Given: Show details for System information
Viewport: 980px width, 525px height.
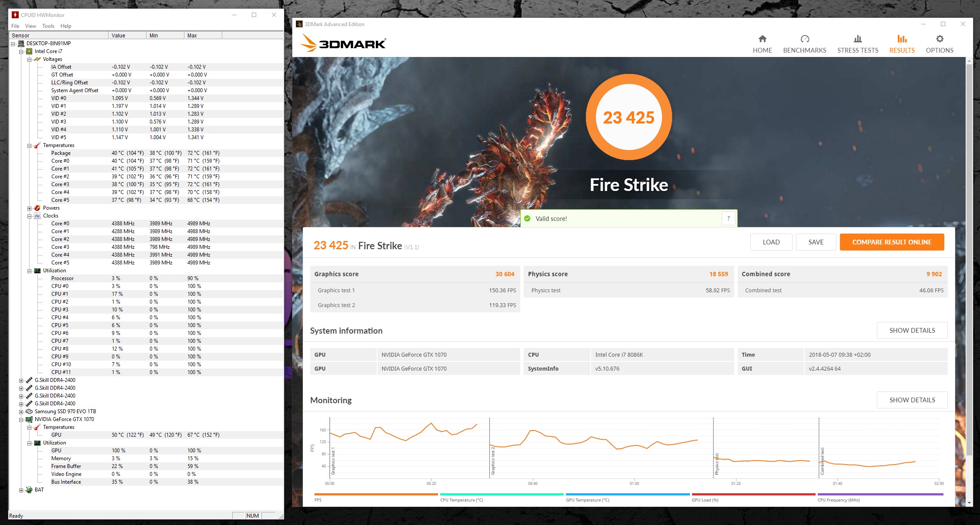Looking at the screenshot, I should pos(912,330).
